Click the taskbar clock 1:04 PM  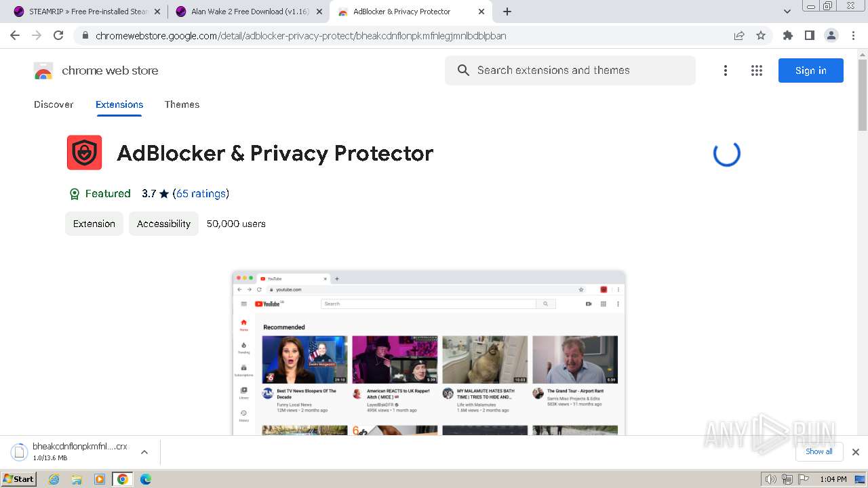click(x=833, y=479)
